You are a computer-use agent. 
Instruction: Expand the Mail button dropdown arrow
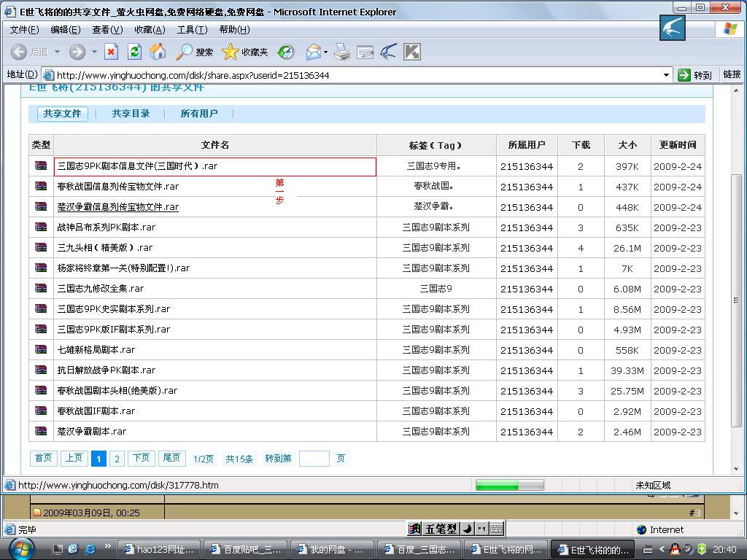(325, 52)
